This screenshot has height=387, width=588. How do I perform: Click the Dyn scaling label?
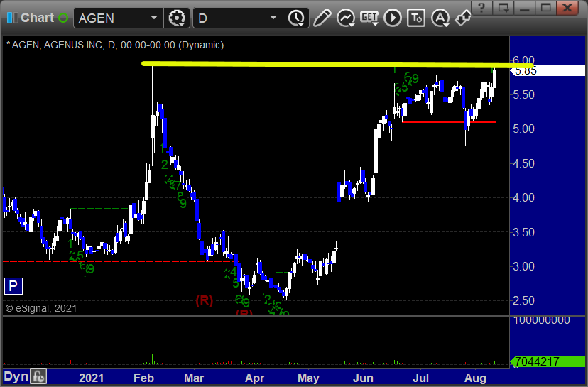(16, 376)
